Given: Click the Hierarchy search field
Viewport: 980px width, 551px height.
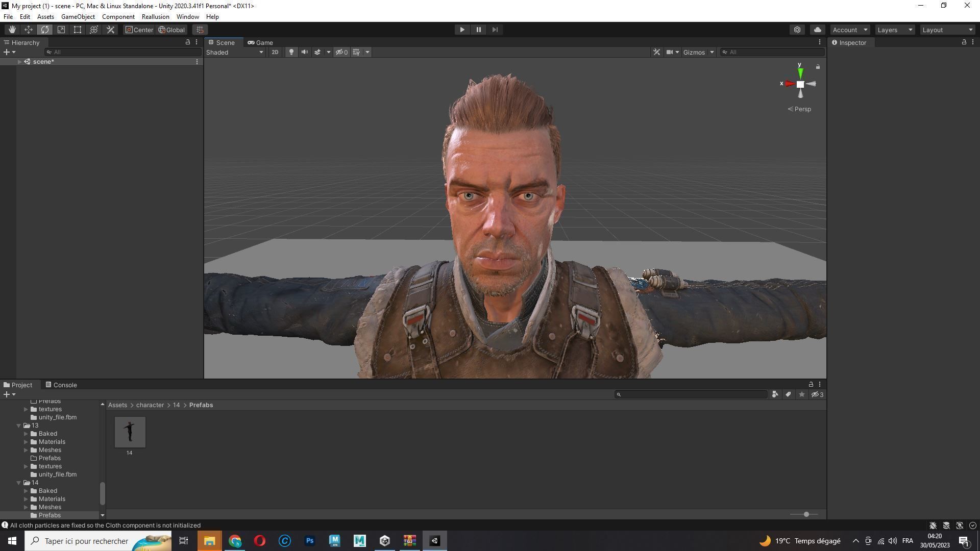Looking at the screenshot, I should (122, 52).
